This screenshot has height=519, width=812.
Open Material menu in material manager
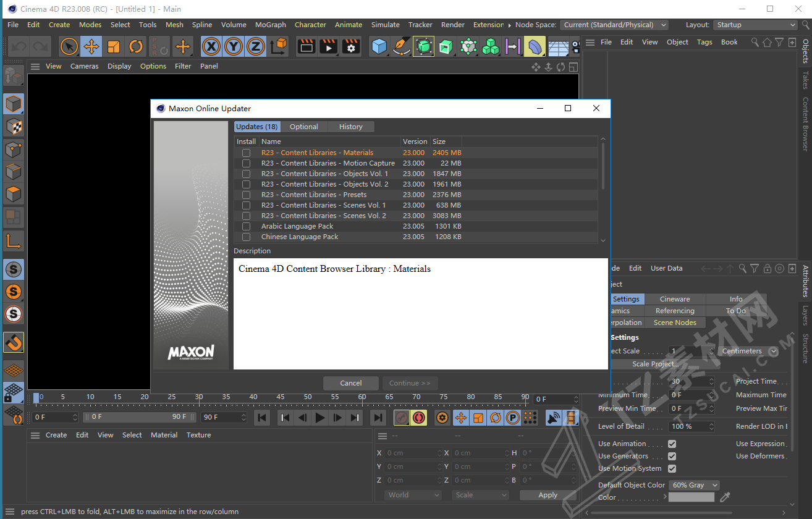click(164, 435)
